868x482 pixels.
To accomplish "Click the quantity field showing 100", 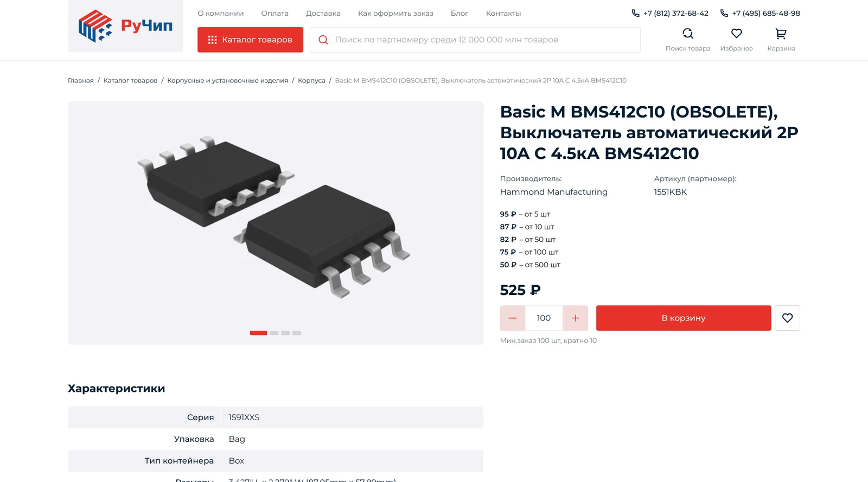I will [544, 318].
